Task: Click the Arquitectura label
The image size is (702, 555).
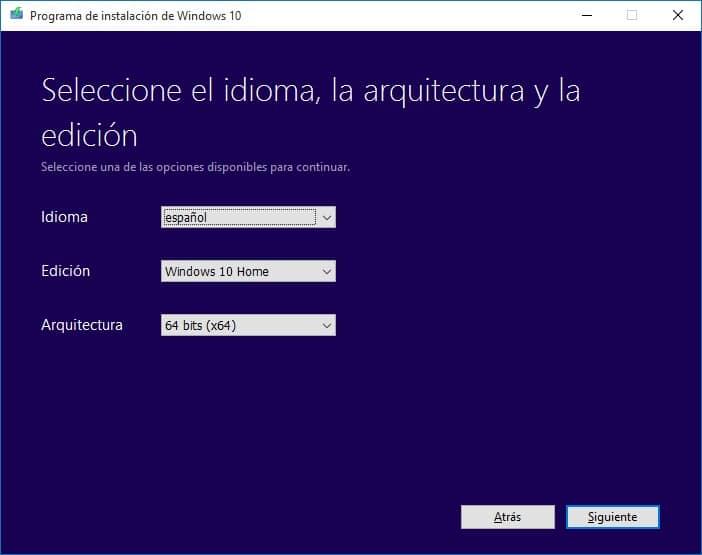Action: pyautogui.click(x=82, y=325)
